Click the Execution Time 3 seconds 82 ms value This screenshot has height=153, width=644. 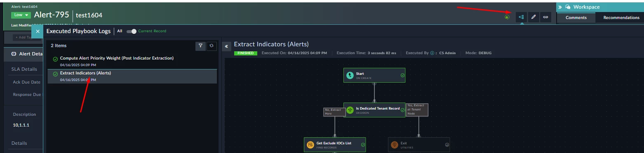pyautogui.click(x=382, y=53)
